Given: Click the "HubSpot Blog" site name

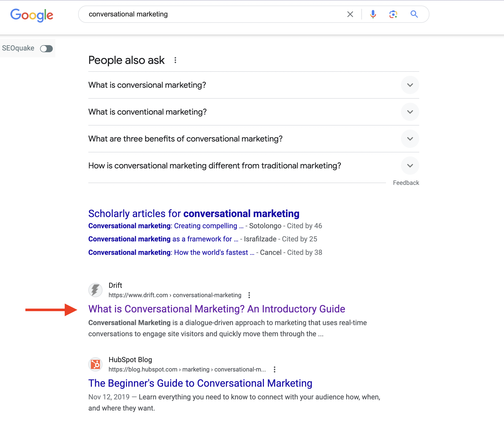Looking at the screenshot, I should point(130,360).
